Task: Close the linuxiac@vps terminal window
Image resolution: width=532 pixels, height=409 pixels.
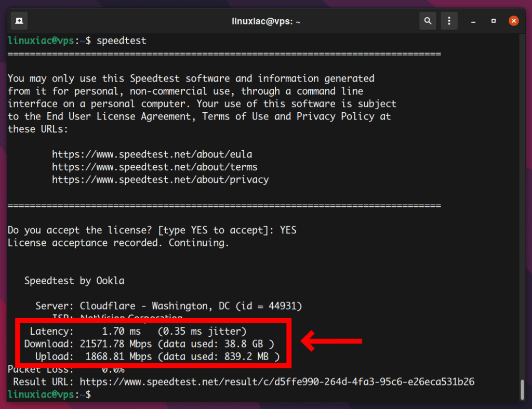Action: [x=514, y=21]
